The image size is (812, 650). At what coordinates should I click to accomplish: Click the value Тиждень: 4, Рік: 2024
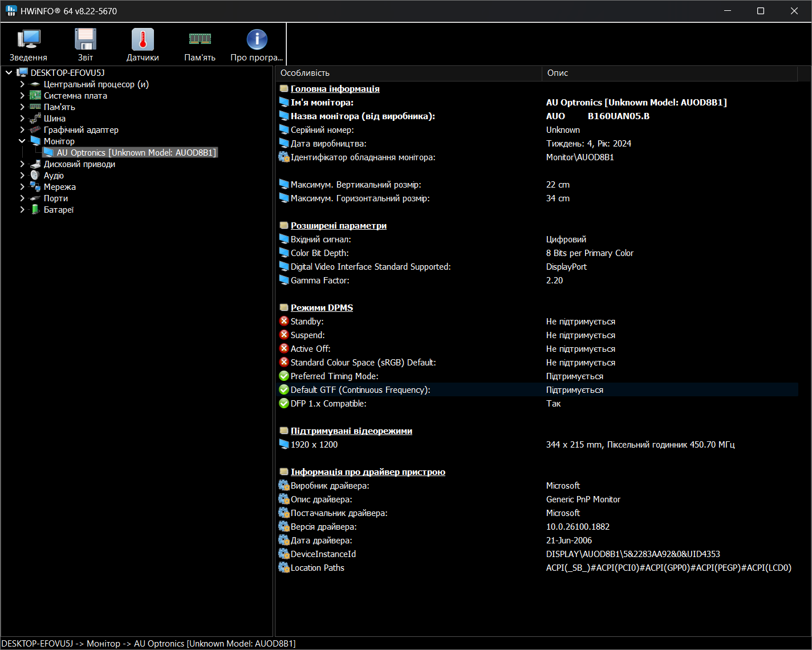(588, 143)
